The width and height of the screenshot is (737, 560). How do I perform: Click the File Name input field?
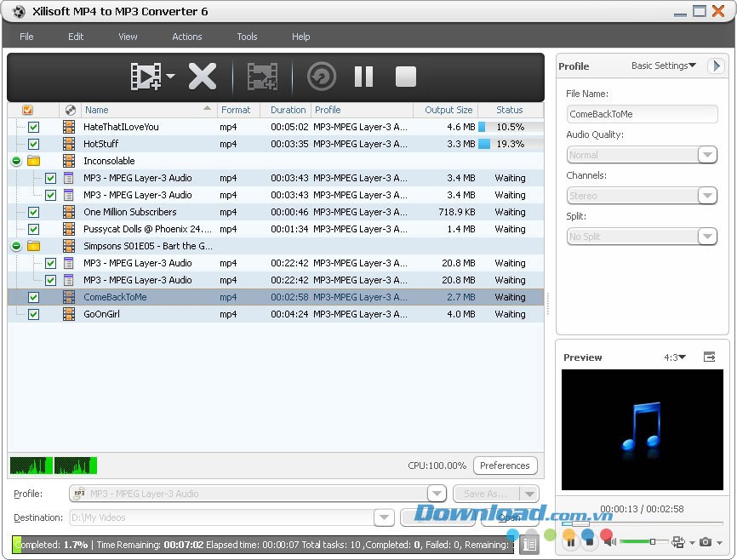point(642,113)
